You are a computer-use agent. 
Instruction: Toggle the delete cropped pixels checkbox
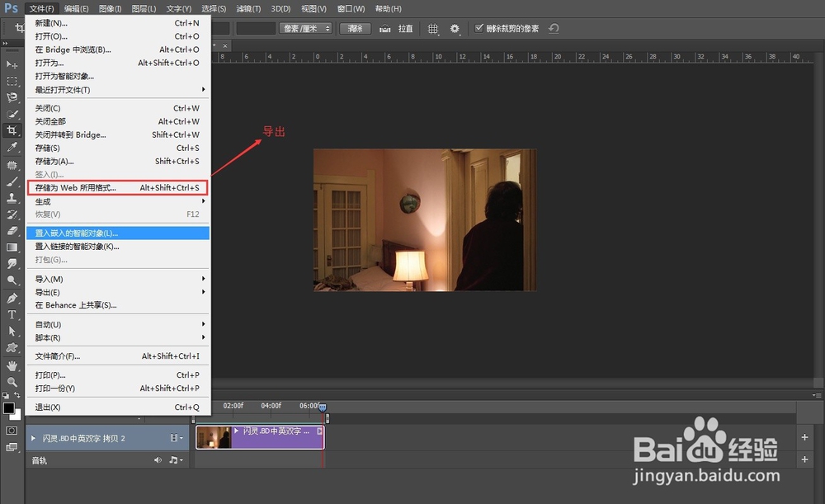[x=478, y=28]
